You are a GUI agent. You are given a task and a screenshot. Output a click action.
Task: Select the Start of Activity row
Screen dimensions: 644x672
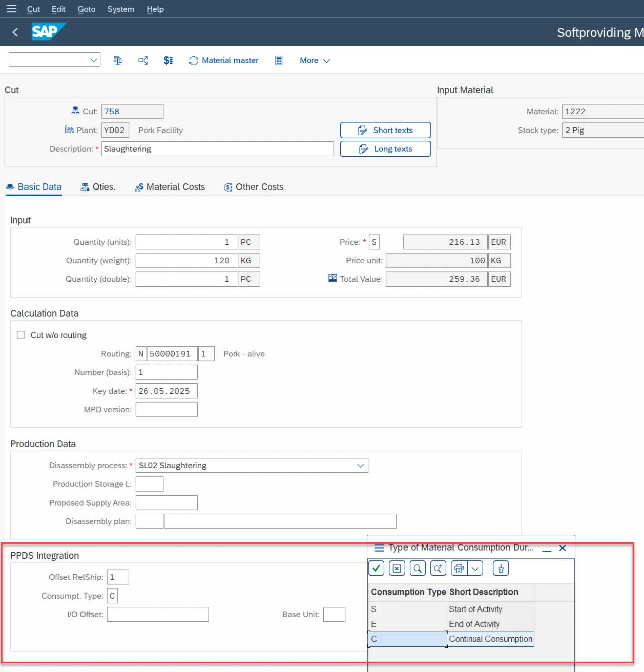tap(451, 609)
